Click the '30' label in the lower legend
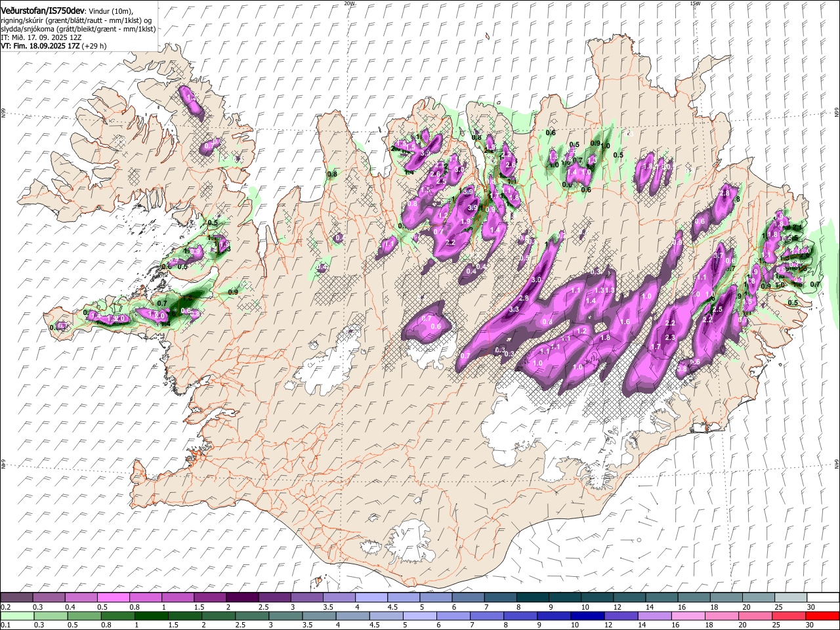 point(810,625)
